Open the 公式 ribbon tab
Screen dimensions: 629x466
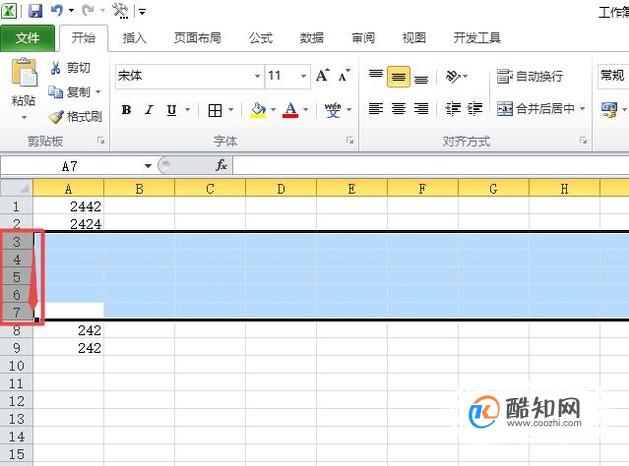pyautogui.click(x=261, y=38)
